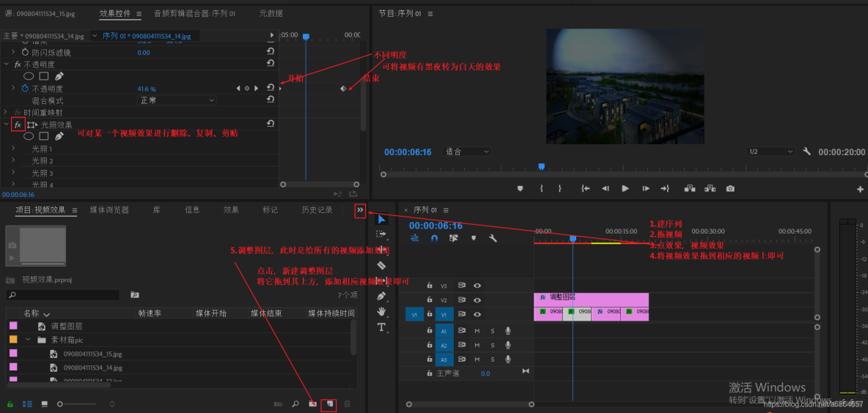Viewport: 868px width, 413px height.
Task: Reset the 混合模式 parameter
Action: [271, 100]
